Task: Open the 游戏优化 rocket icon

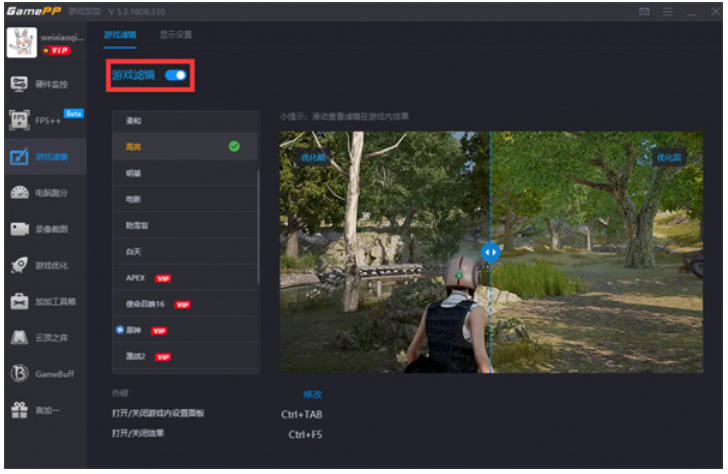Action: (x=20, y=265)
